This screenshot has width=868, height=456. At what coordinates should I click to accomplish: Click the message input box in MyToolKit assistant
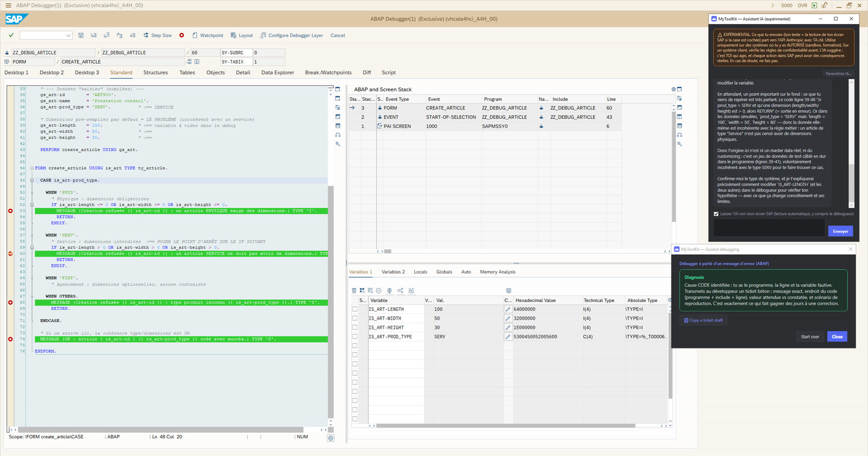[769, 228]
